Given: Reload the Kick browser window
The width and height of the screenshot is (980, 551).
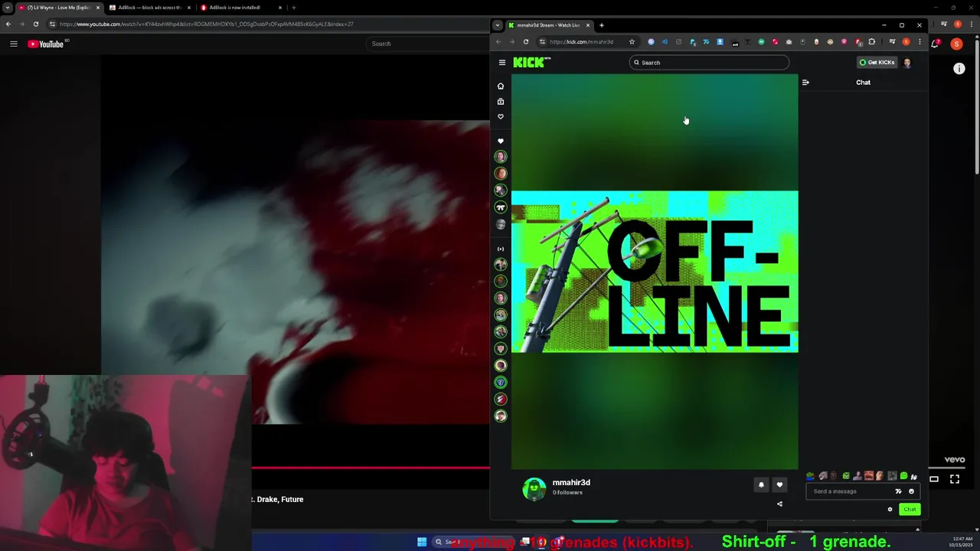Looking at the screenshot, I should 526,42.
